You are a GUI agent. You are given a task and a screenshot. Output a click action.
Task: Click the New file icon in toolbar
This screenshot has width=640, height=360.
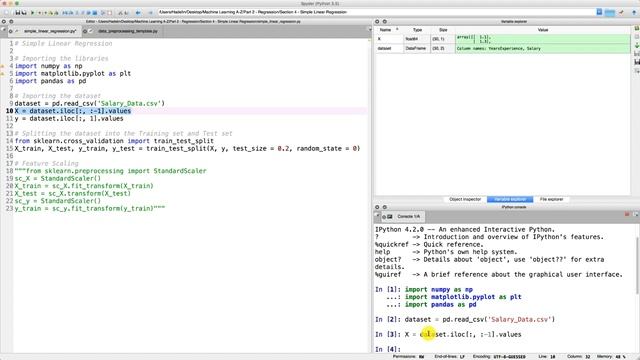pyautogui.click(x=7, y=13)
